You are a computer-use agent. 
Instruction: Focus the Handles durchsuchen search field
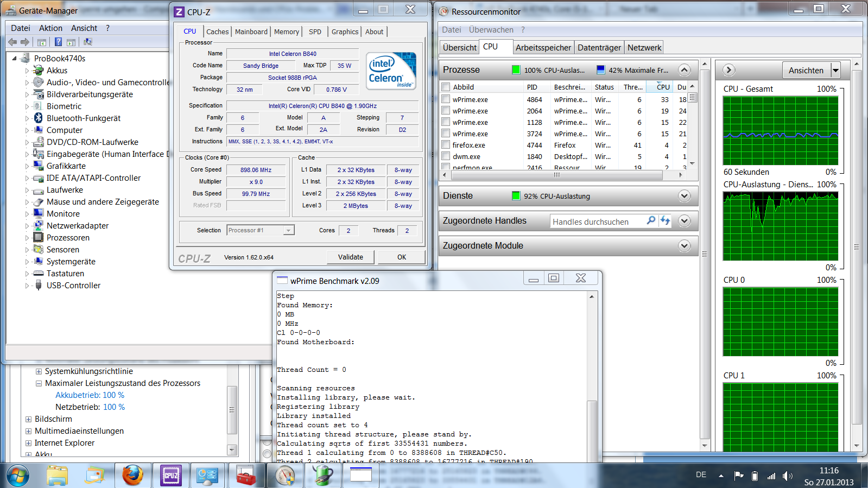click(x=597, y=221)
